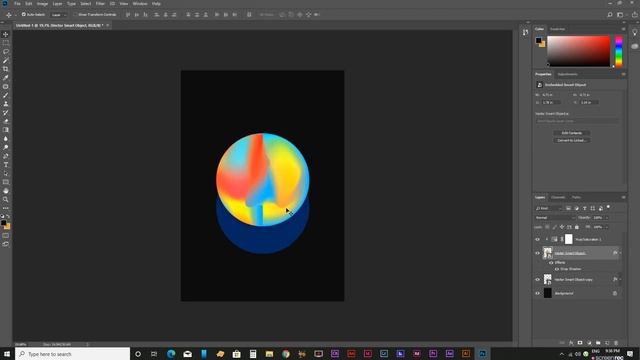Image resolution: width=640 pixels, height=360 pixels.
Task: Select the Zoom tool in the toolbar
Action: 6,199
